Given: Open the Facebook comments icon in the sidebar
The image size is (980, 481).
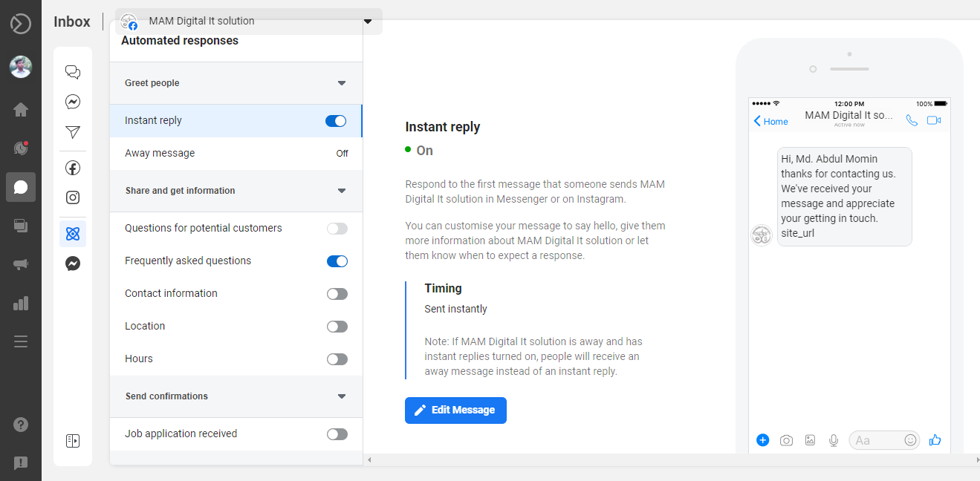Looking at the screenshot, I should [73, 168].
